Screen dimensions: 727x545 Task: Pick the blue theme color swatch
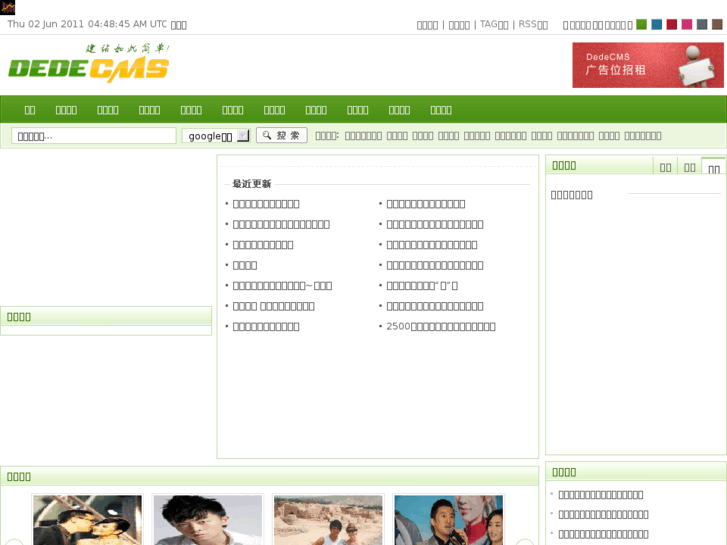[x=657, y=25]
